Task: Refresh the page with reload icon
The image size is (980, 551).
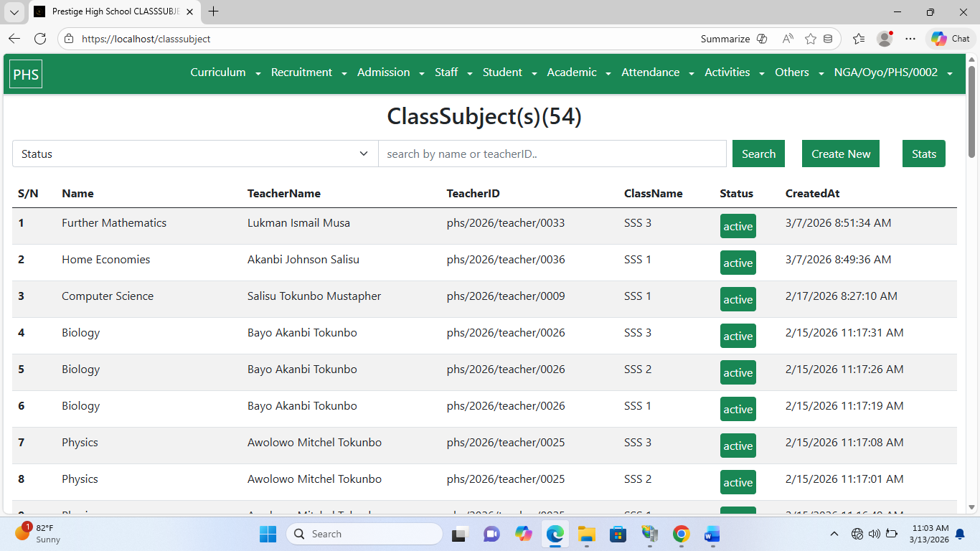Action: [40, 39]
